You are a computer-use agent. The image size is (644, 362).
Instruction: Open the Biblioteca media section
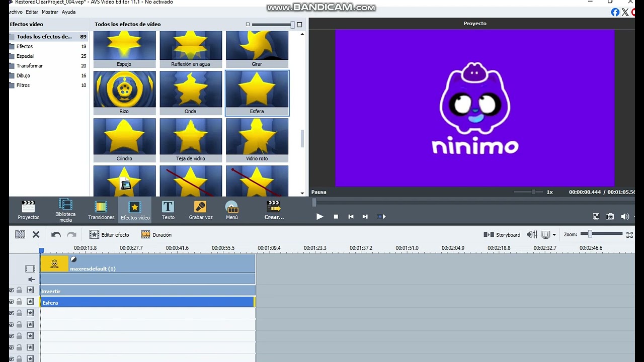[x=65, y=210]
